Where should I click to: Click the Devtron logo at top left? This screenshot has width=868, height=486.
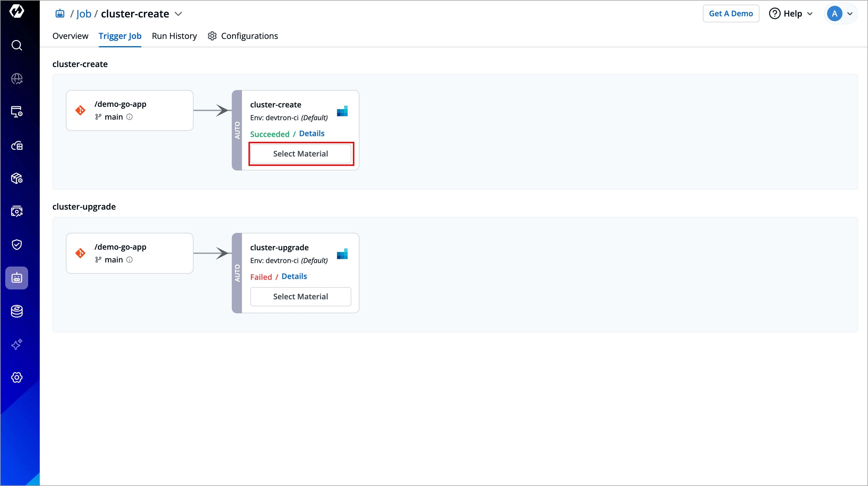[17, 11]
